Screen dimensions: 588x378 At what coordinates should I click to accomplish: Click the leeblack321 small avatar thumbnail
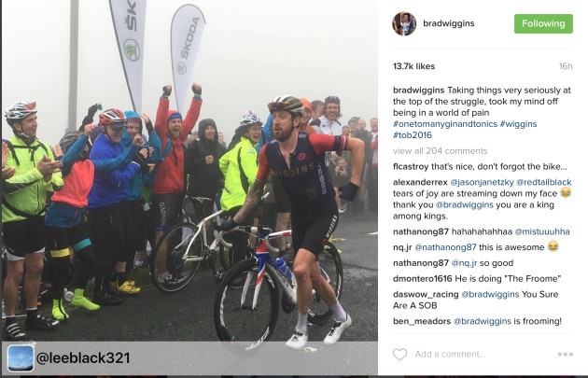pos(21,358)
